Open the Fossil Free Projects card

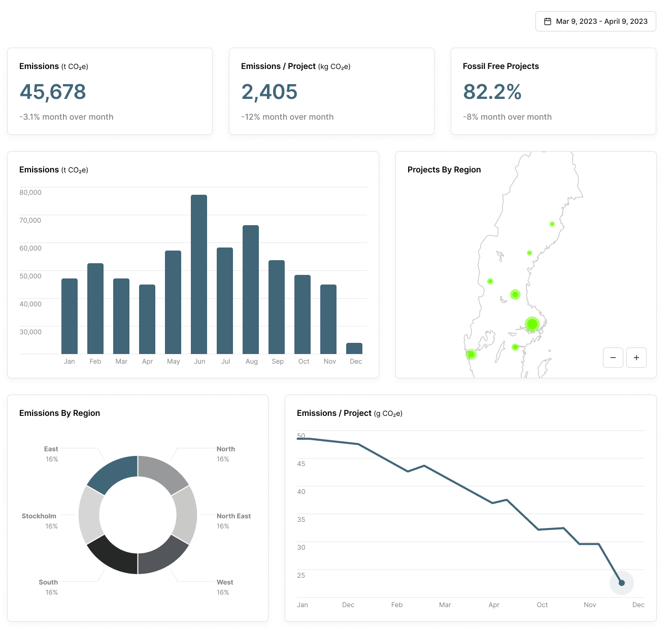pyautogui.click(x=553, y=91)
